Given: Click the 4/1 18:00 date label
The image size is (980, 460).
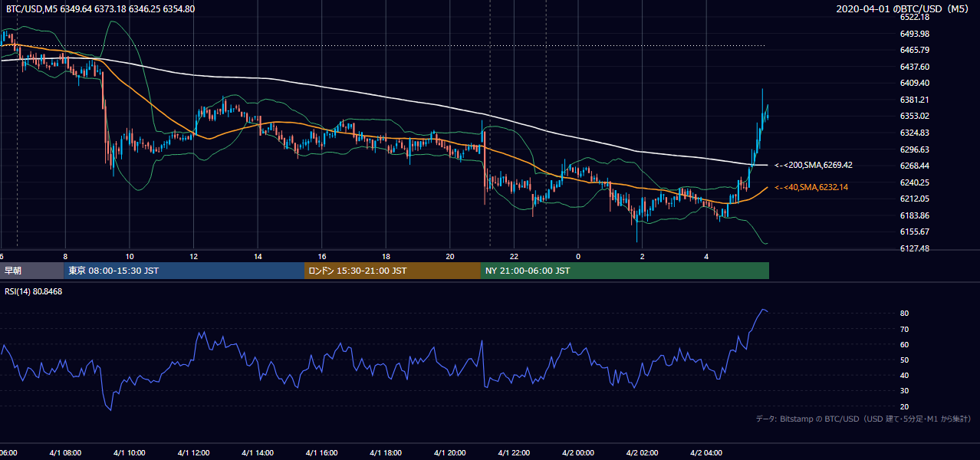Looking at the screenshot, I should coord(386,452).
